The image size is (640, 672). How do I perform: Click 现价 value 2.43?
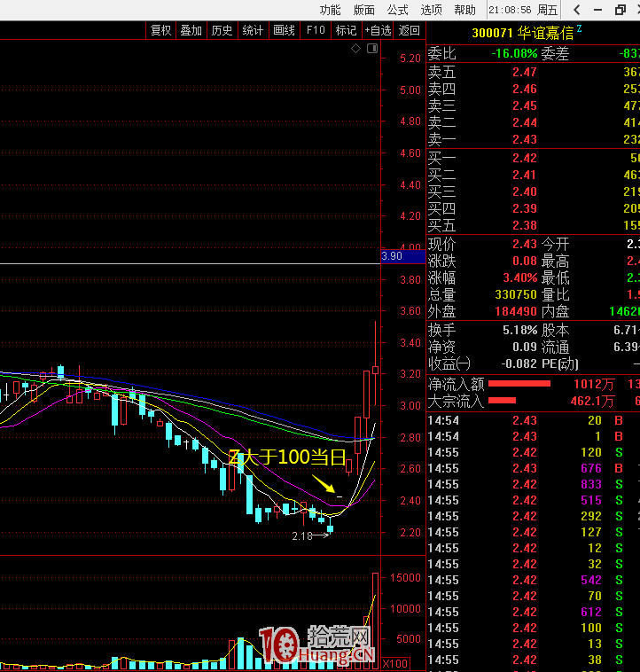(x=525, y=245)
